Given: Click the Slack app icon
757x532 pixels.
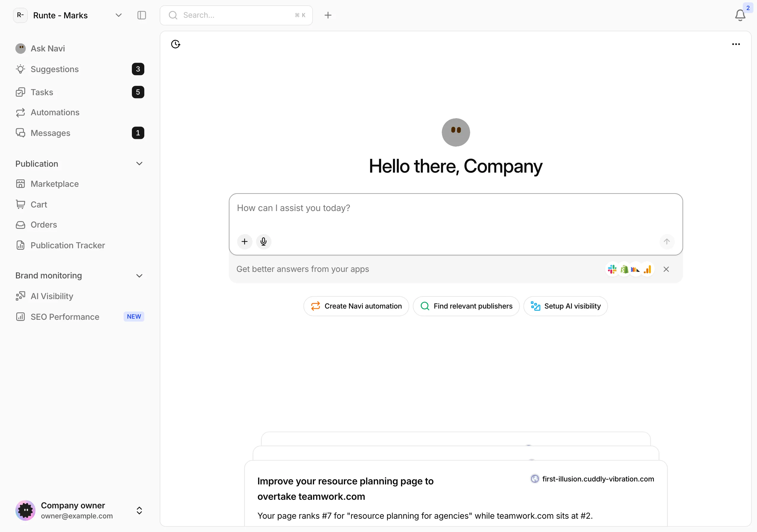Looking at the screenshot, I should 612,269.
